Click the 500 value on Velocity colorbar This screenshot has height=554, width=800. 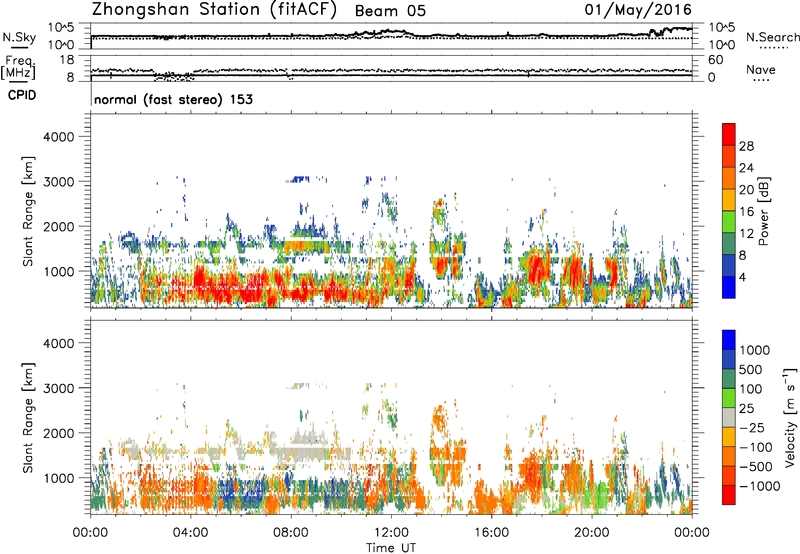751,370
